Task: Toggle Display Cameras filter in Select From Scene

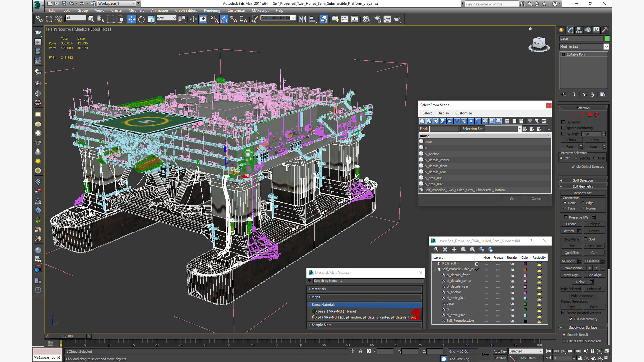Action: pos(443,121)
